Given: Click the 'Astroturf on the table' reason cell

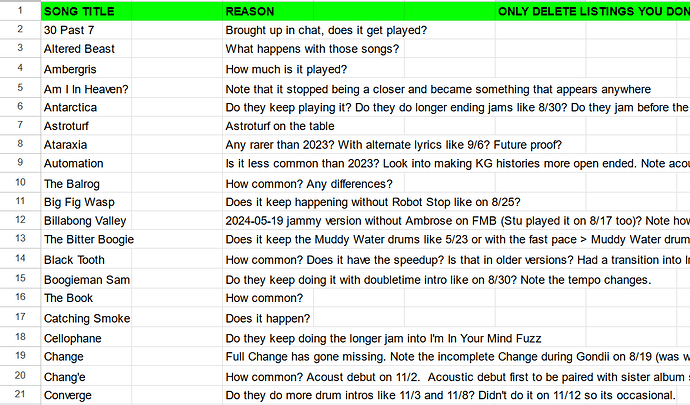Looking at the screenshot, I should click(313, 126).
